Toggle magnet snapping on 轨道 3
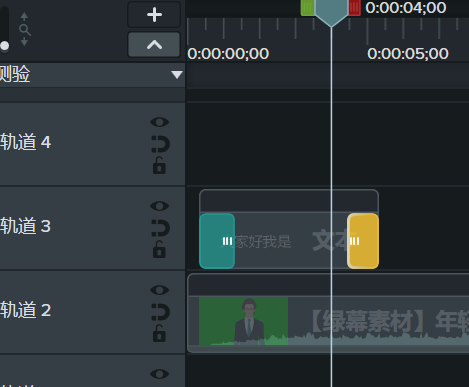Image resolution: width=469 pixels, height=387 pixels. pyautogui.click(x=160, y=228)
